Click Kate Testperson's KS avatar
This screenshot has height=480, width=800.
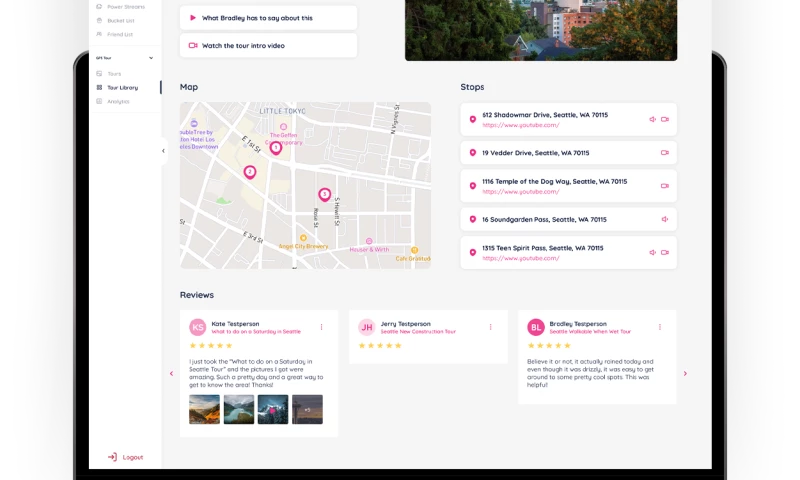pos(197,327)
